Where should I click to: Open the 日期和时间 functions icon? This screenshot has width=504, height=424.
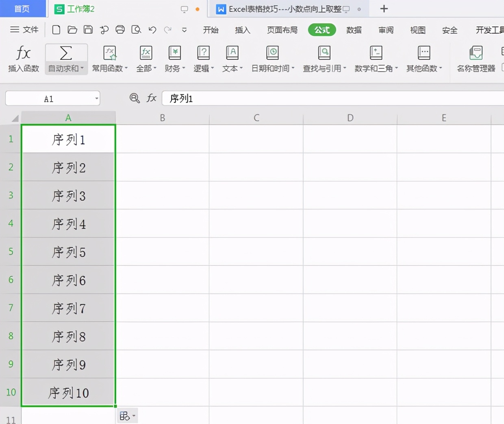pos(272,53)
